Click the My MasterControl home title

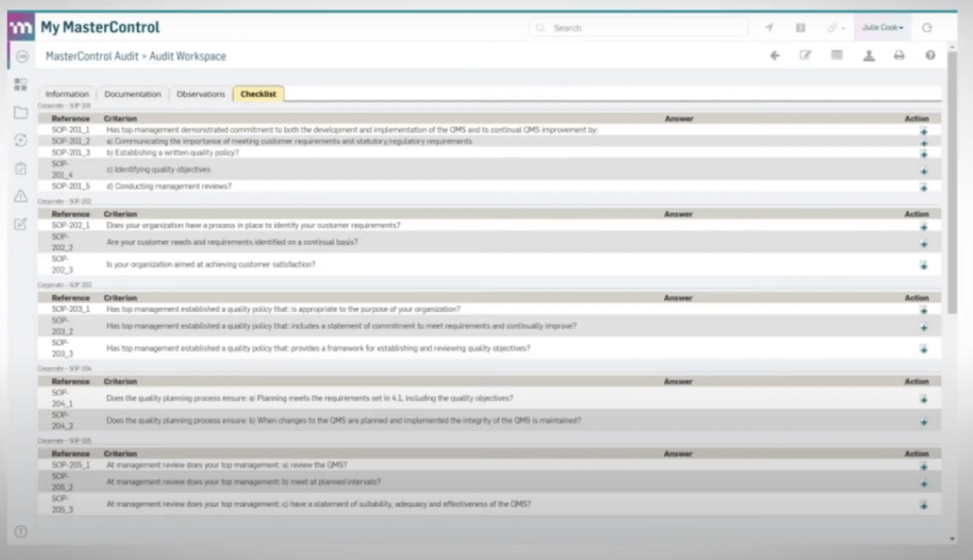click(101, 27)
